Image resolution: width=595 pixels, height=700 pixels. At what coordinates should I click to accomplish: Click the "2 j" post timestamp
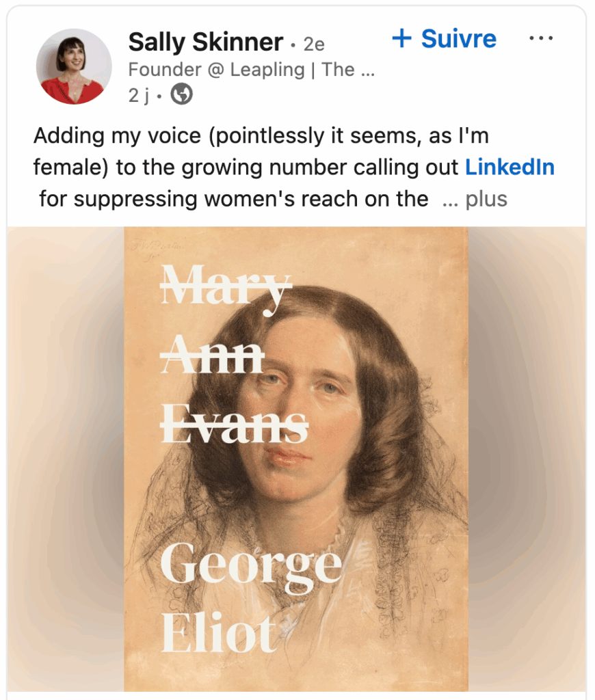click(x=139, y=96)
